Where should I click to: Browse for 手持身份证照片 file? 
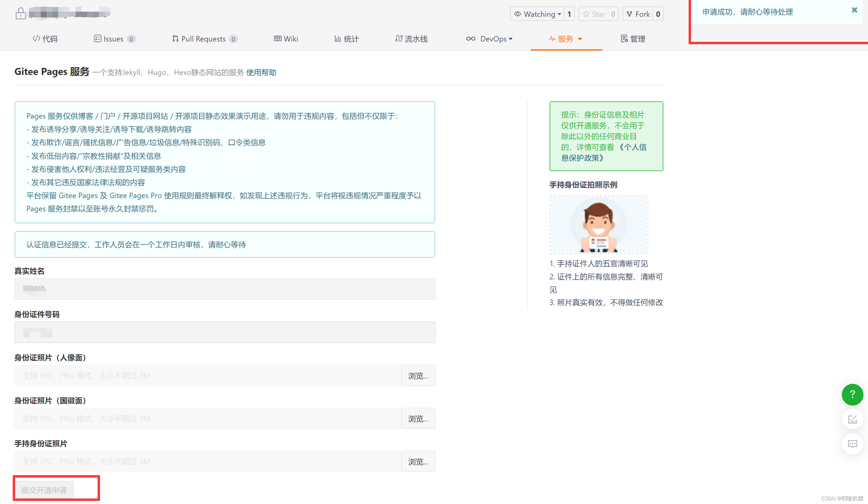(x=418, y=461)
